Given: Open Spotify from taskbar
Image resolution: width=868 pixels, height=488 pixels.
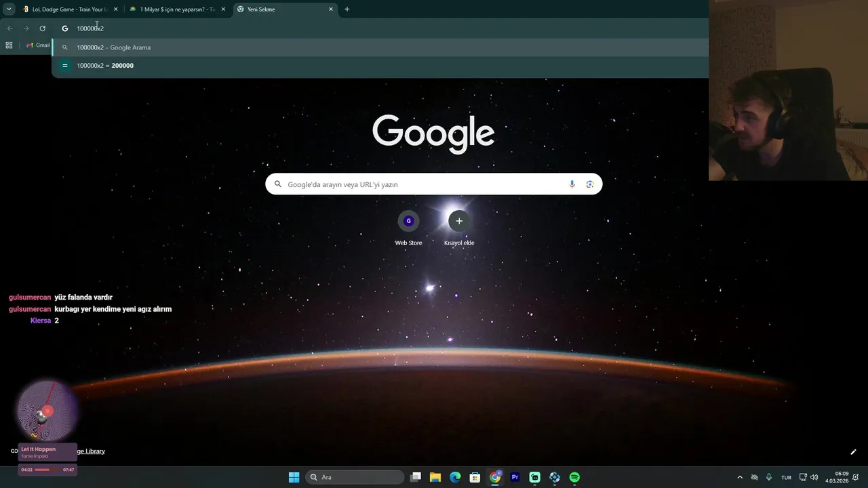Looking at the screenshot, I should coord(574,477).
